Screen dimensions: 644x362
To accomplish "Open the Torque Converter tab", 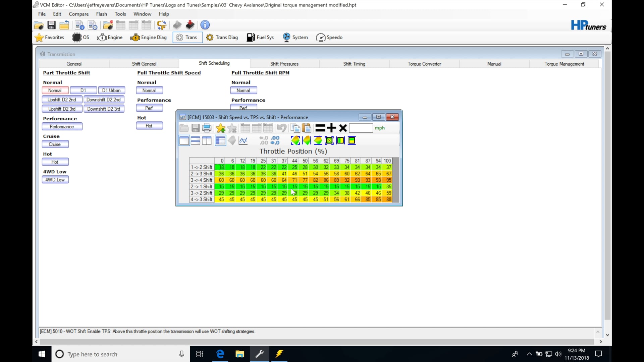I will [x=424, y=64].
